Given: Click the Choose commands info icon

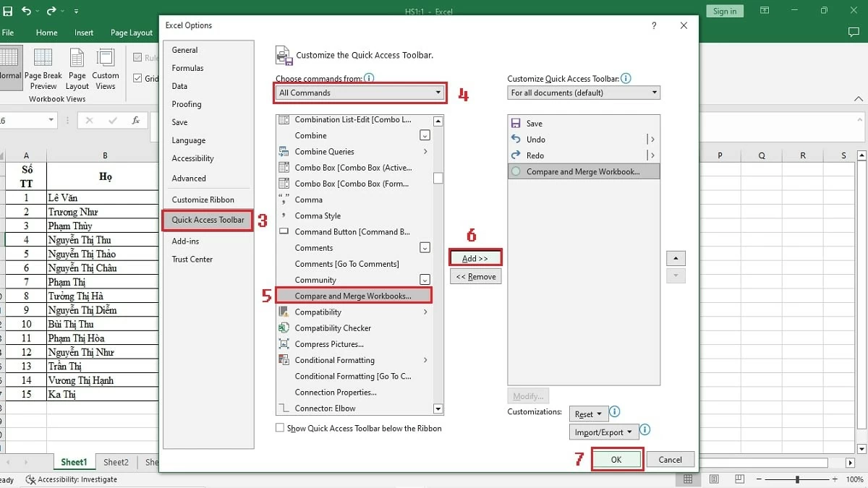Looking at the screenshot, I should 369,77.
